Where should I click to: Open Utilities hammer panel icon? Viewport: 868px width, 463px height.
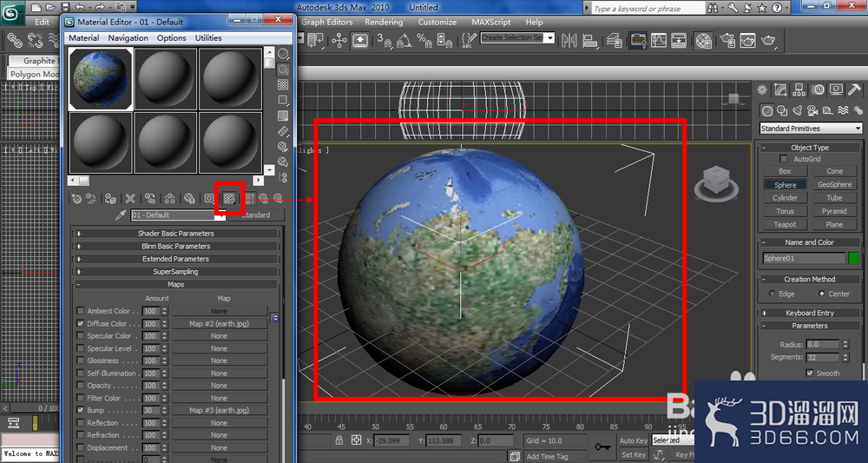click(x=854, y=89)
